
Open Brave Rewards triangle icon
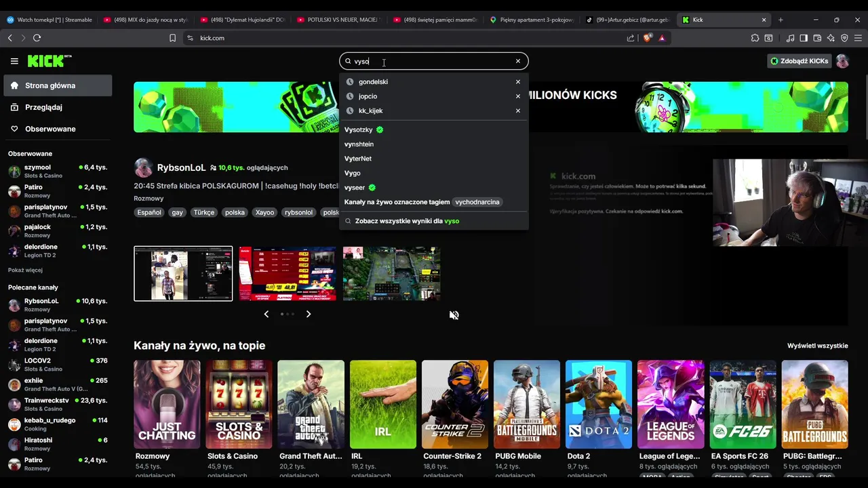(x=662, y=38)
